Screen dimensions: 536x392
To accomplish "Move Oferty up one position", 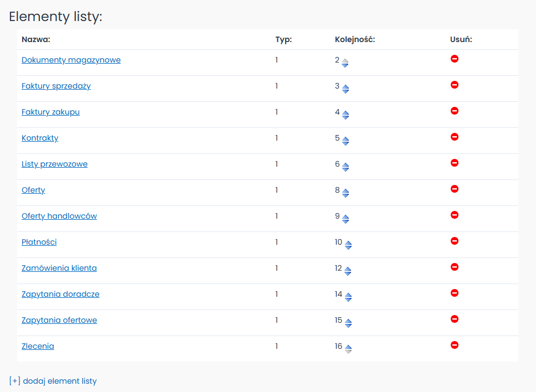I will tap(346, 191).
